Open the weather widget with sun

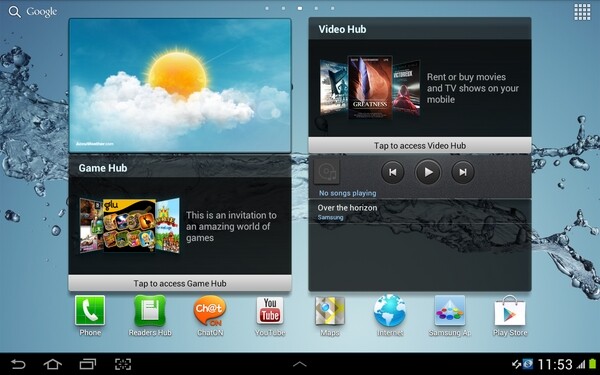[x=180, y=85]
